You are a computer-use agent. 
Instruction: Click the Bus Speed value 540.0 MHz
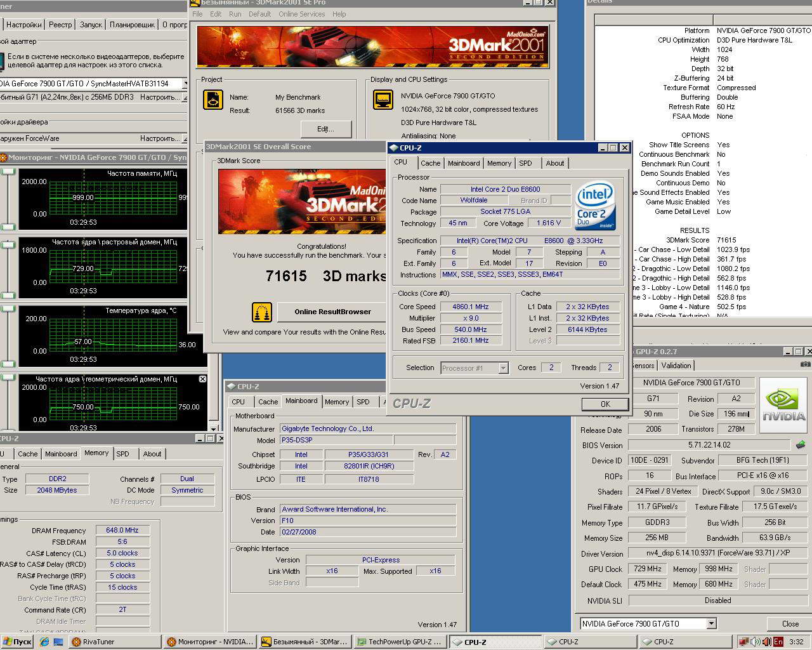pos(470,329)
